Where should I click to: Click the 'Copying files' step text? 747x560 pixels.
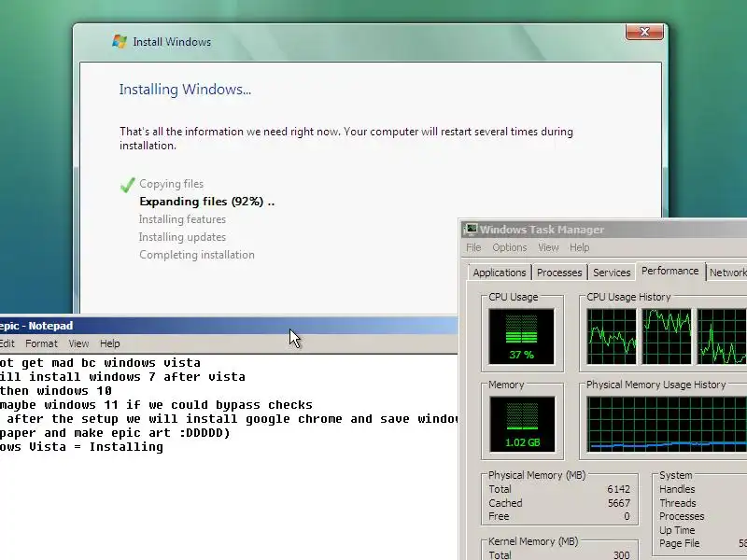(172, 184)
